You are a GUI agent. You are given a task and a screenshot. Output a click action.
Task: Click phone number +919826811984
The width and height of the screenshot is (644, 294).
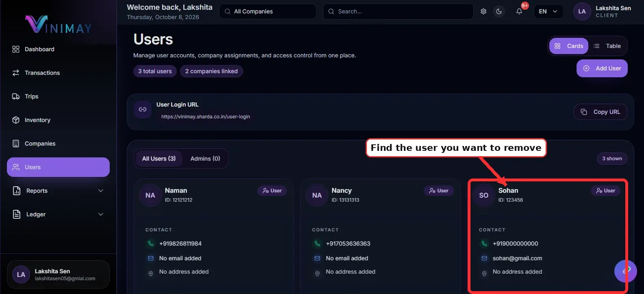click(180, 244)
